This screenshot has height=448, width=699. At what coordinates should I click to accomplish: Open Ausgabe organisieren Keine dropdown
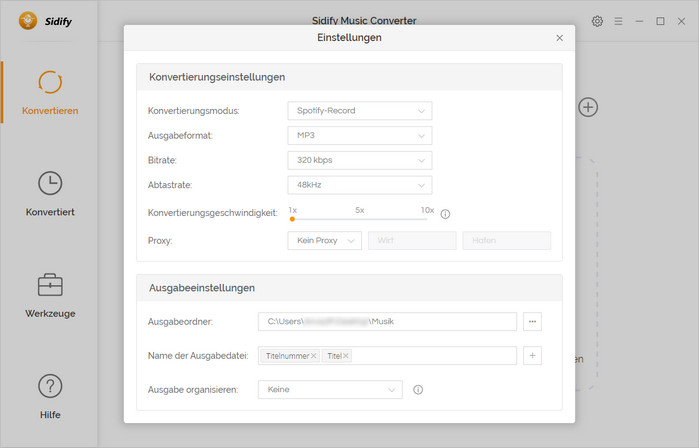pyautogui.click(x=330, y=390)
